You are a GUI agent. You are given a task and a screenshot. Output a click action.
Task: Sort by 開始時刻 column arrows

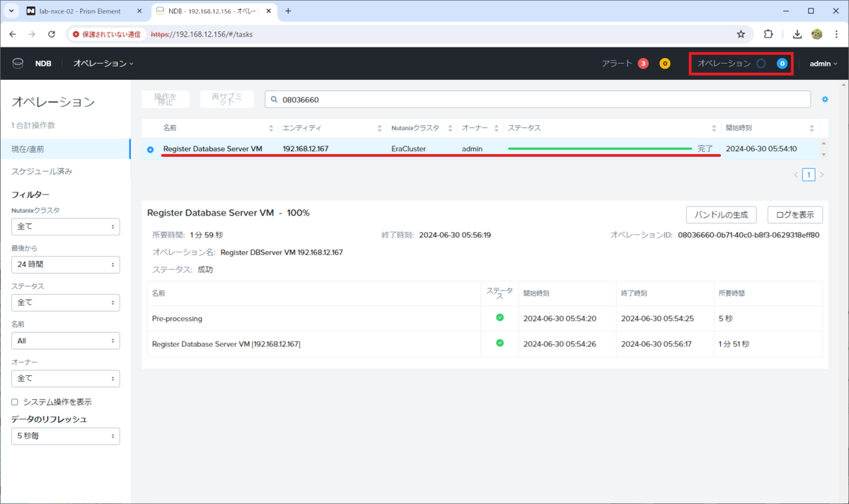811,128
